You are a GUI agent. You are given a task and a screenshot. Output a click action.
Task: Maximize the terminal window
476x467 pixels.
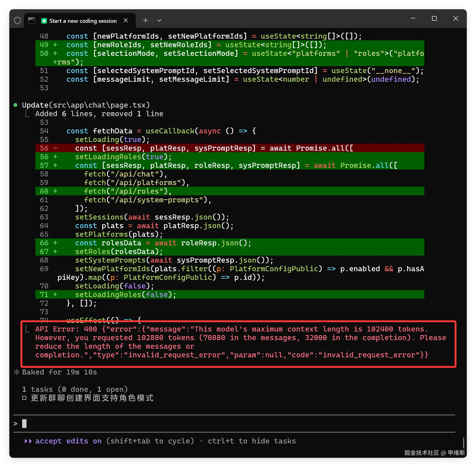(434, 19)
